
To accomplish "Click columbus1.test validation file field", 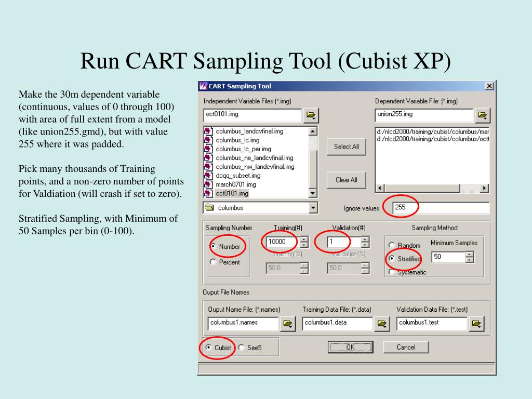I will tap(432, 323).
